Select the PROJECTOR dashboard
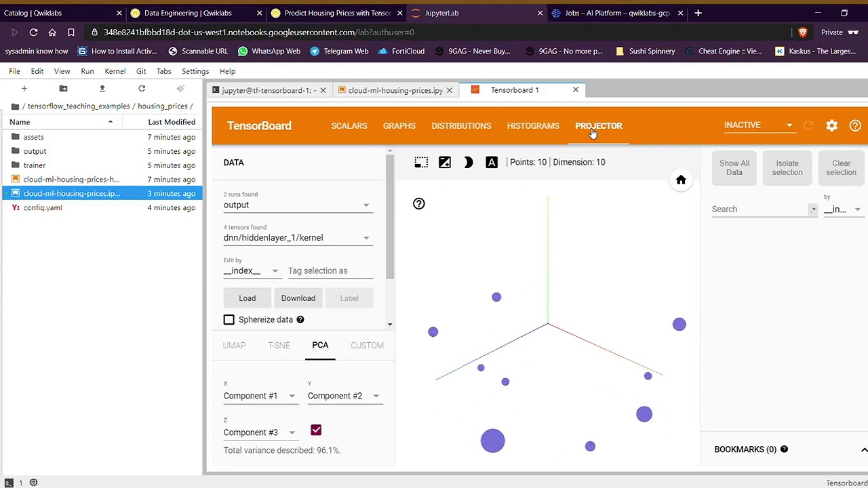This screenshot has width=868, height=488. (599, 126)
